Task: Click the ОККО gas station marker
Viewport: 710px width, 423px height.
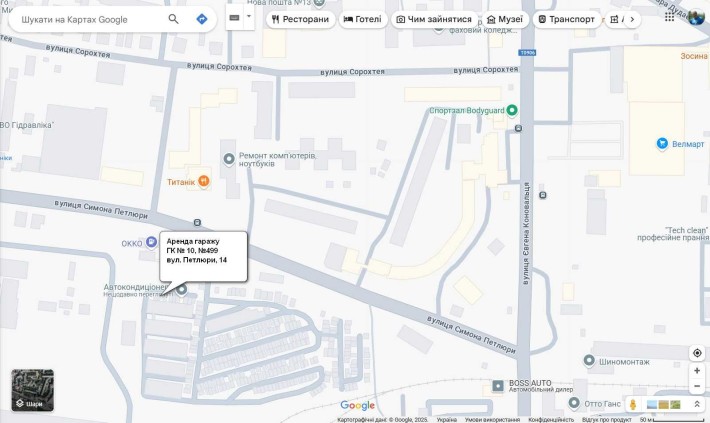Action: click(x=151, y=243)
